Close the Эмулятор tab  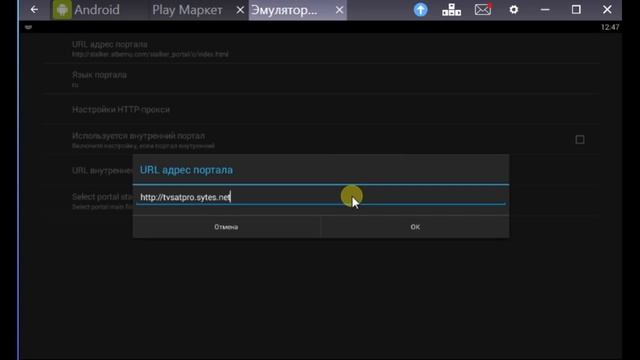[x=339, y=10]
